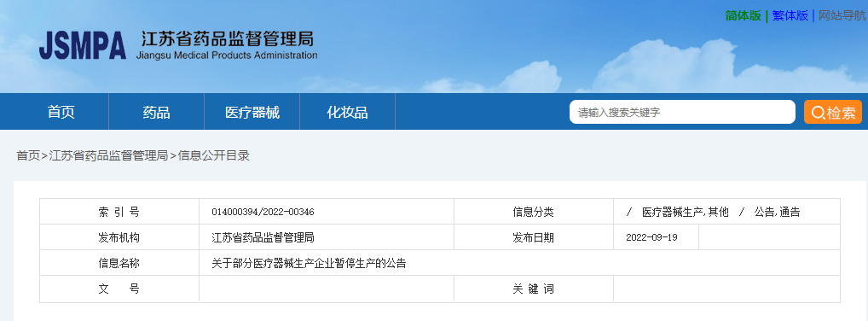Click the 信息名称 label cell
The image size is (868, 321).
point(119,263)
